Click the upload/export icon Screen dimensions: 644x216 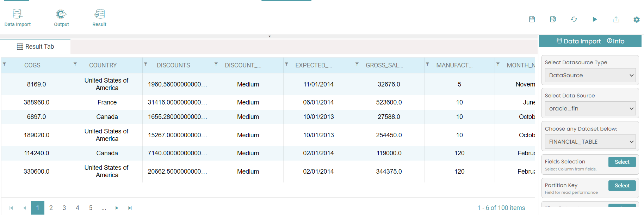[x=616, y=19]
